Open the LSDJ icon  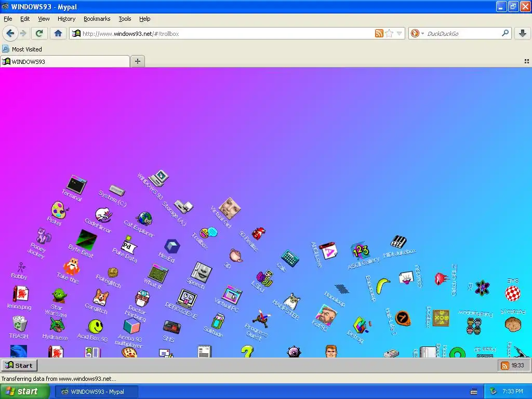[x=264, y=278]
